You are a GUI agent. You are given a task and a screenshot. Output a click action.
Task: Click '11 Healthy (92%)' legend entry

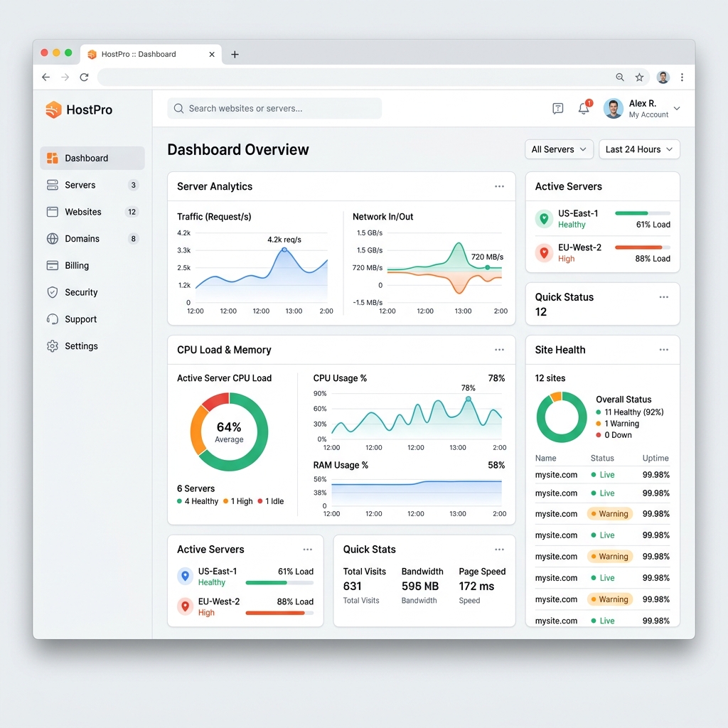[630, 412]
